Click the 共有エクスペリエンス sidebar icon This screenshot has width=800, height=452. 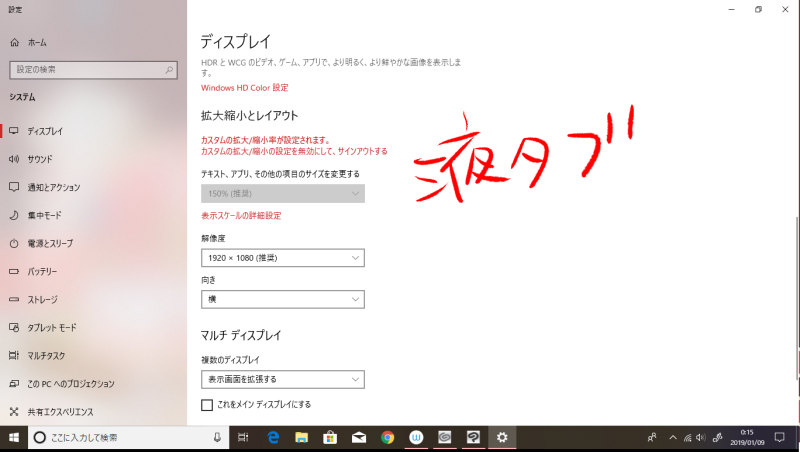tap(14, 412)
